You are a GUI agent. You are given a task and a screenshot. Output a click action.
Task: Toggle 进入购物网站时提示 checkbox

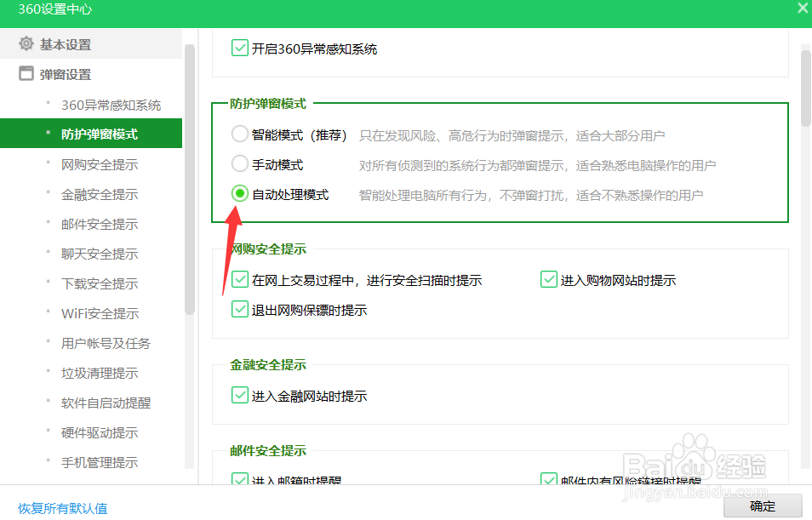(548, 280)
